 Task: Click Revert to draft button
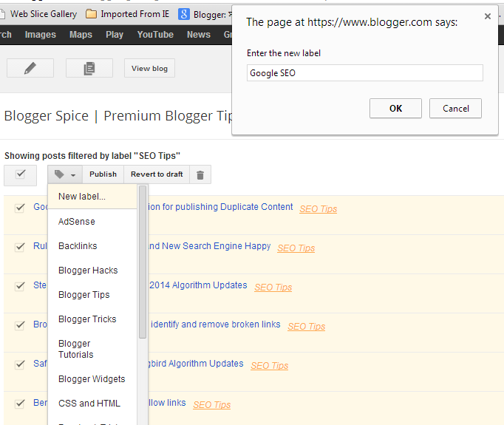pos(157,174)
